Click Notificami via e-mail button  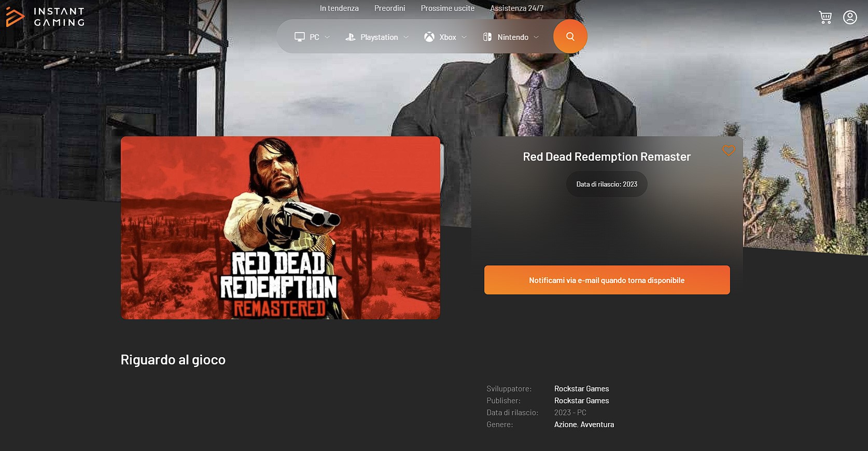[x=607, y=280]
